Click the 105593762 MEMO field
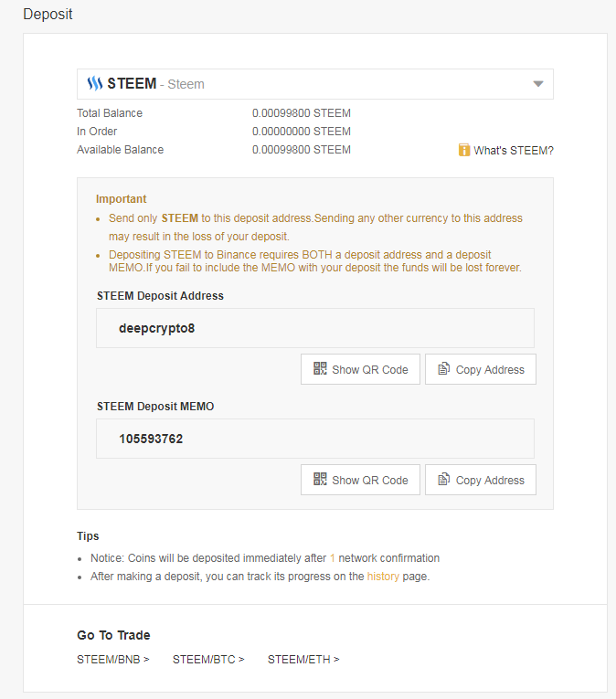Image resolution: width=616 pixels, height=699 pixels. (314, 439)
